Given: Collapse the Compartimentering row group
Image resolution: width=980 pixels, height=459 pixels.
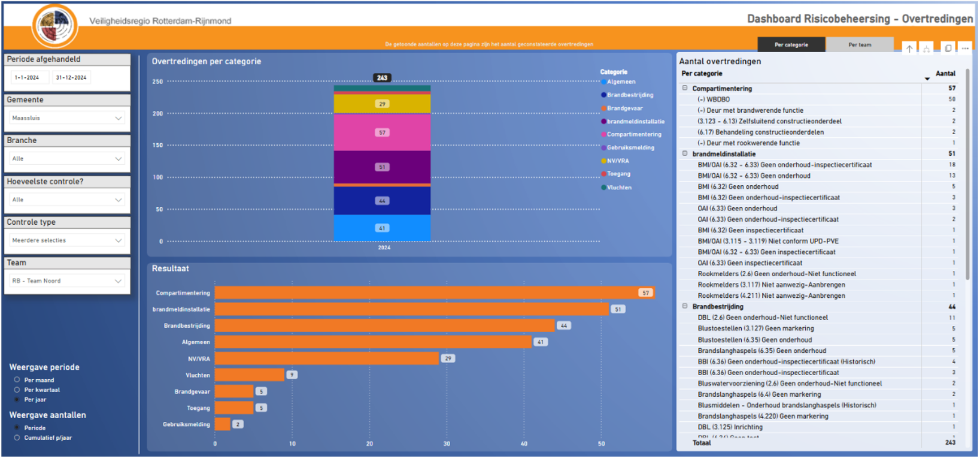Looking at the screenshot, I should coord(685,88).
